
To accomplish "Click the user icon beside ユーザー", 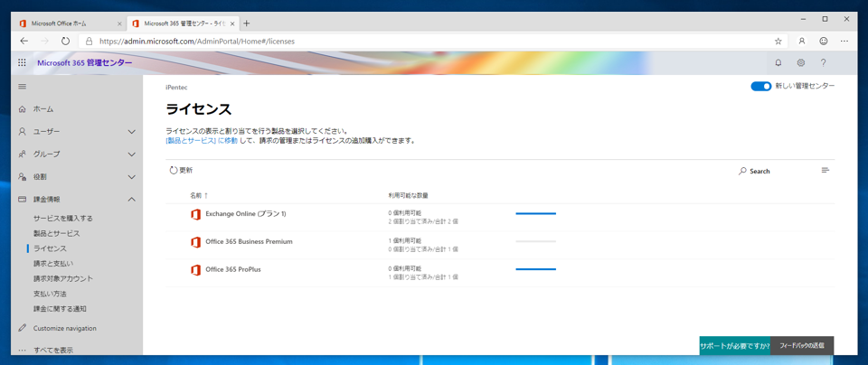I will coord(22,132).
